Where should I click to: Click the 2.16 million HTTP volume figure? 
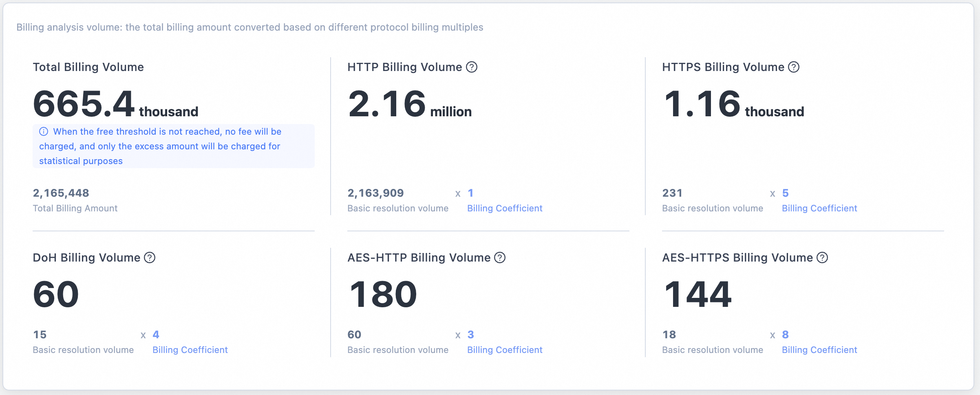(410, 104)
